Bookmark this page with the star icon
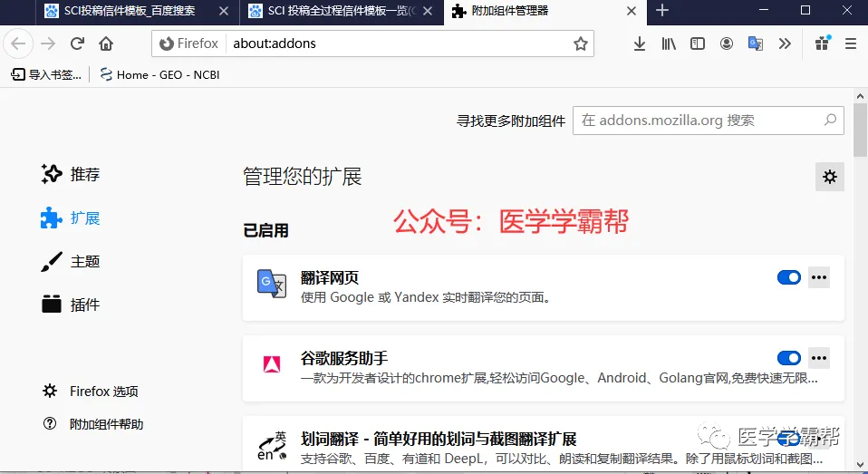Viewport: 868px width, 474px height. click(580, 44)
